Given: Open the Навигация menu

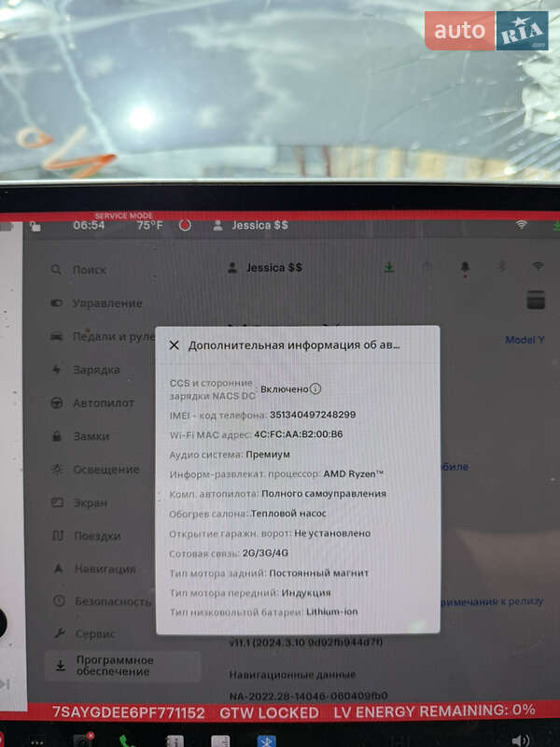Looking at the screenshot, I should click(94, 569).
